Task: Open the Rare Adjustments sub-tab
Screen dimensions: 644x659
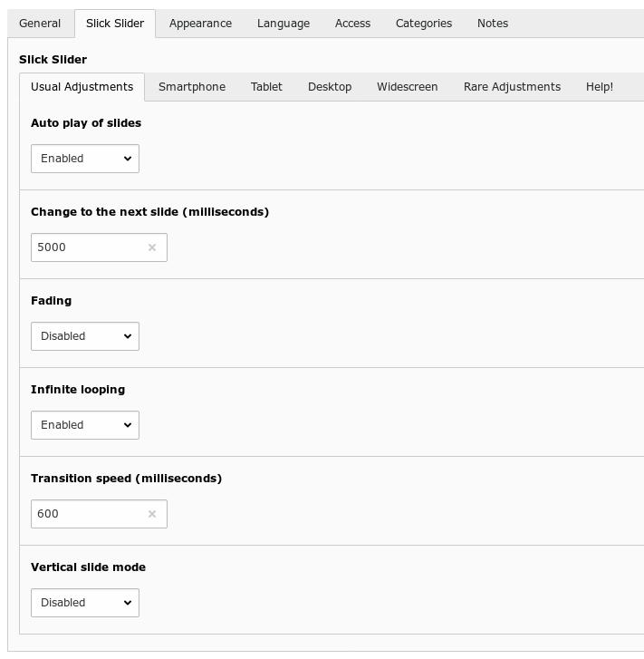Action: click(x=512, y=87)
